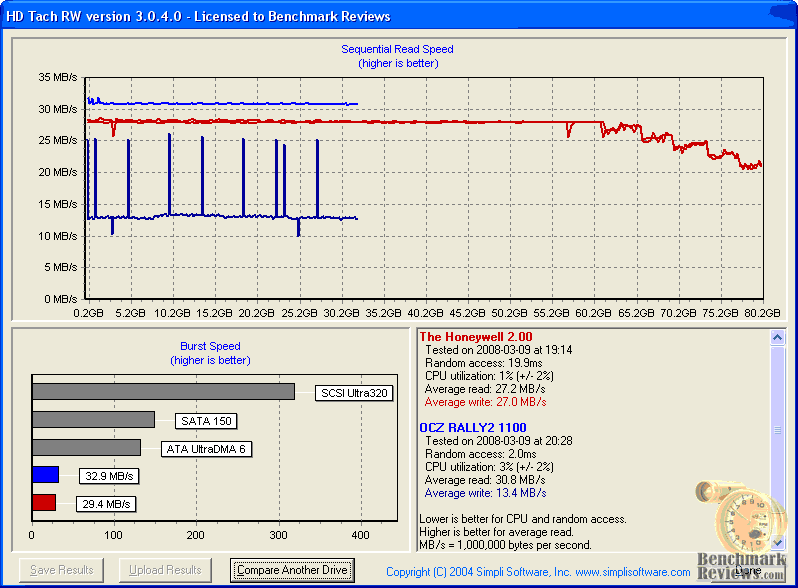Click the SCSI Ultra320 gray bar

[163, 391]
